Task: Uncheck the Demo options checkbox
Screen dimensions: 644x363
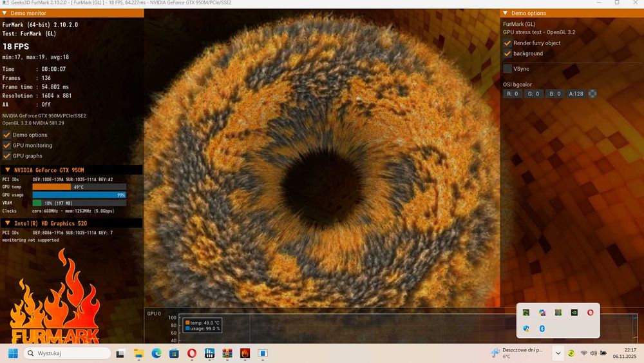Action: click(x=6, y=135)
